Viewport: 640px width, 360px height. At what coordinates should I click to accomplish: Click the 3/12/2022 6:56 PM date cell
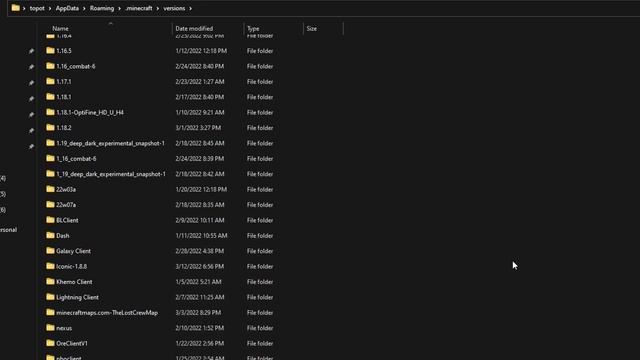click(x=200, y=267)
